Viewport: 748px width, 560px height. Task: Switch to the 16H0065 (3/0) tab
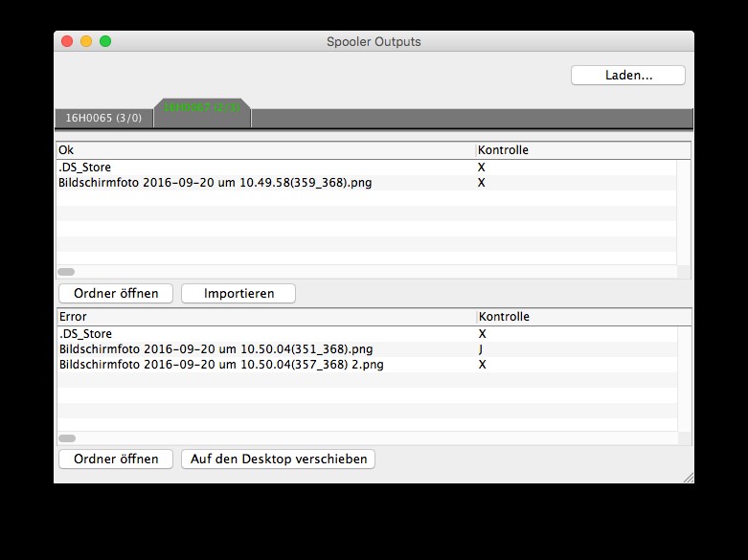click(103, 118)
